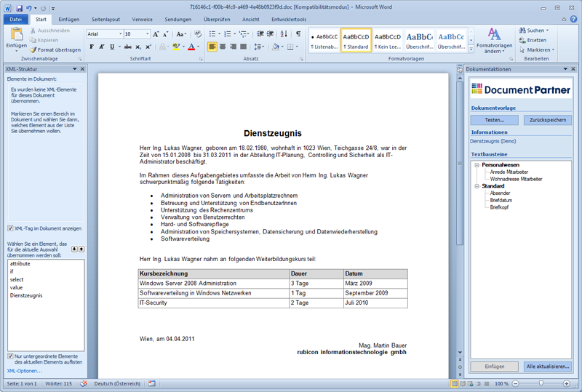Collapse the Personalwesen tree node
This screenshot has width=582, height=392.
pyautogui.click(x=477, y=165)
